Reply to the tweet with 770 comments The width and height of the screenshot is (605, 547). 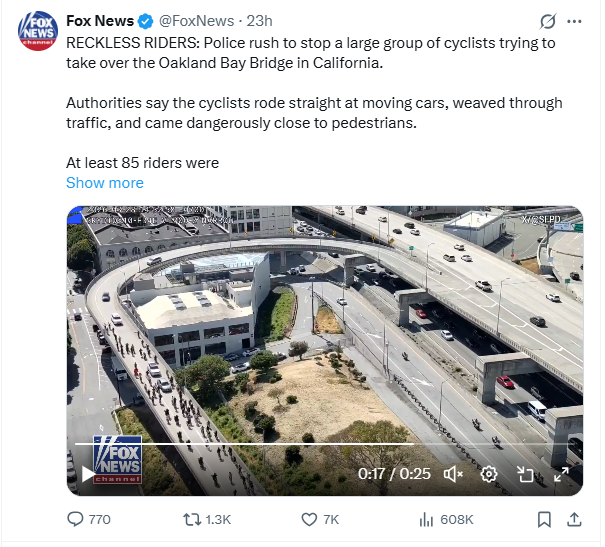click(89, 519)
